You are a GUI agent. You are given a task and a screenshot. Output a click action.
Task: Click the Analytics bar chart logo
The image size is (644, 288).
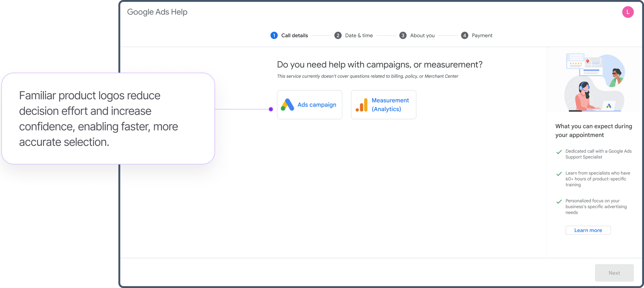click(x=362, y=105)
